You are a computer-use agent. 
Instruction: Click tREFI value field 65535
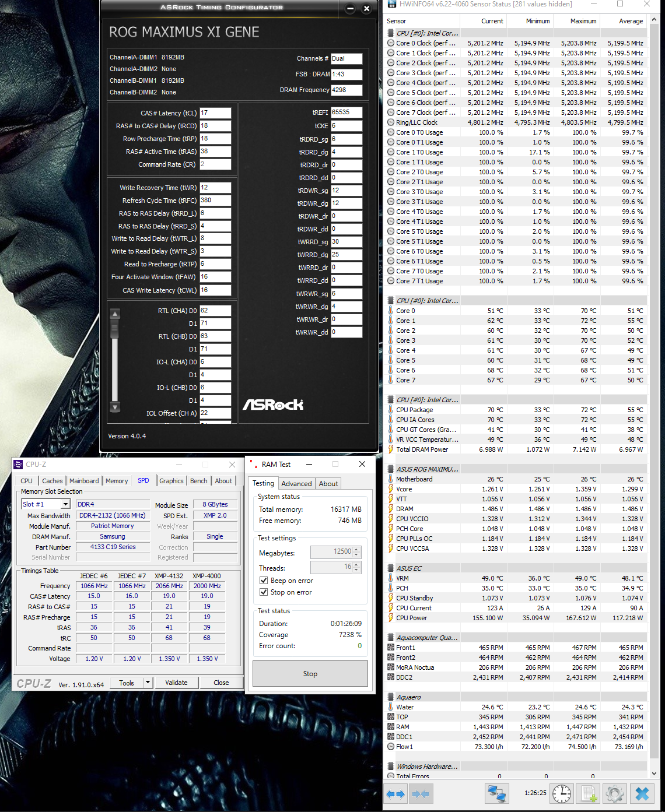[346, 113]
